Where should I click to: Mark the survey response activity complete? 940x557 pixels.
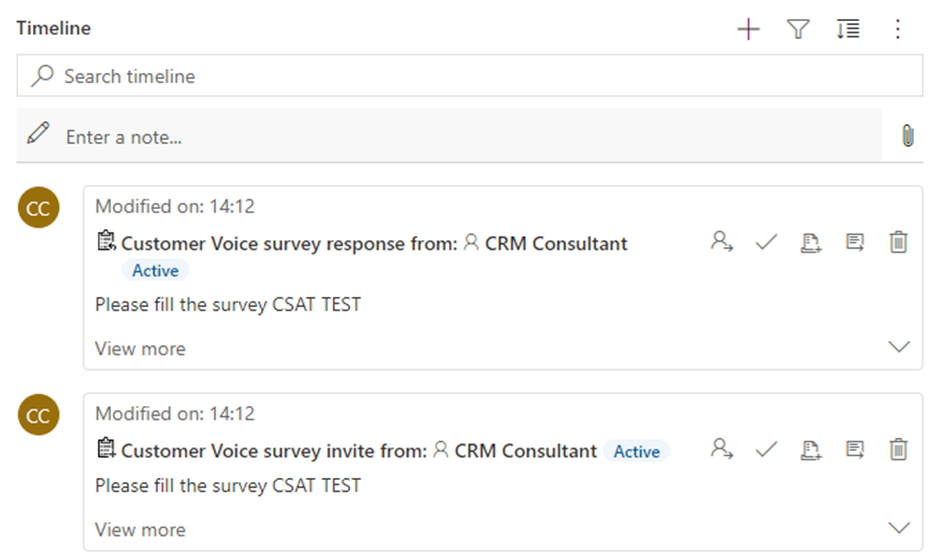pos(766,242)
